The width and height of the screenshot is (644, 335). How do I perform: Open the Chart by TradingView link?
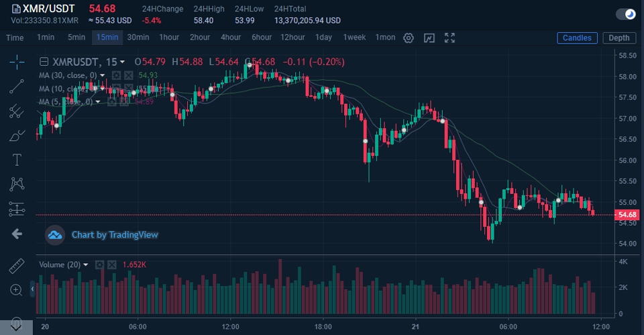pos(115,235)
